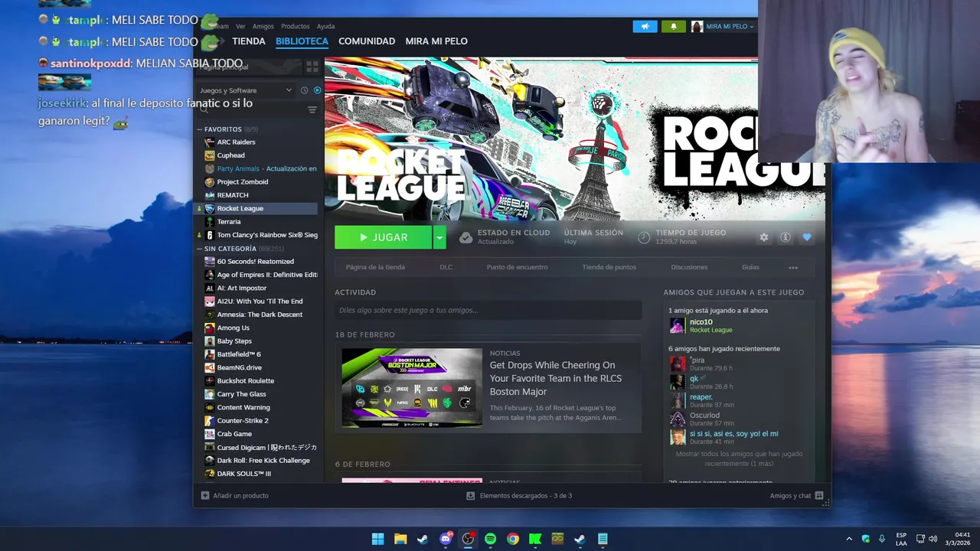980x551 pixels.
Task: Open the Productos menu
Action: pyautogui.click(x=296, y=26)
